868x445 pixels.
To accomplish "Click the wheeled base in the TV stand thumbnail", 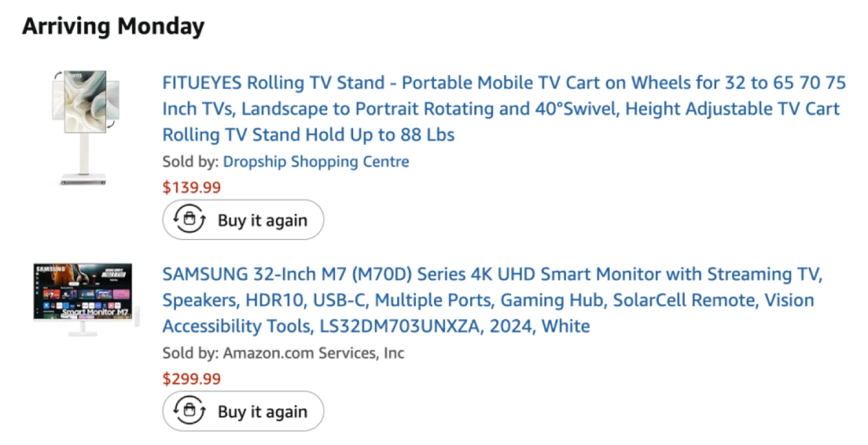I will pos(83,180).
